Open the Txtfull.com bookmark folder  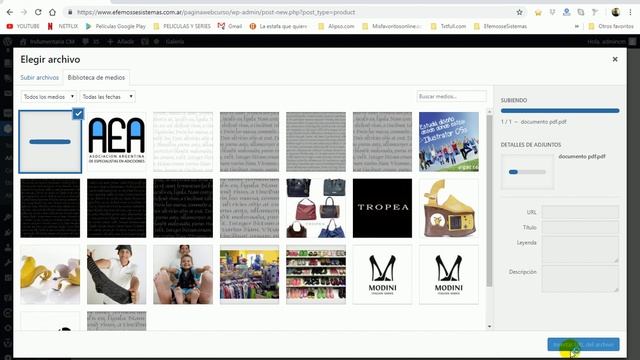(x=448, y=26)
